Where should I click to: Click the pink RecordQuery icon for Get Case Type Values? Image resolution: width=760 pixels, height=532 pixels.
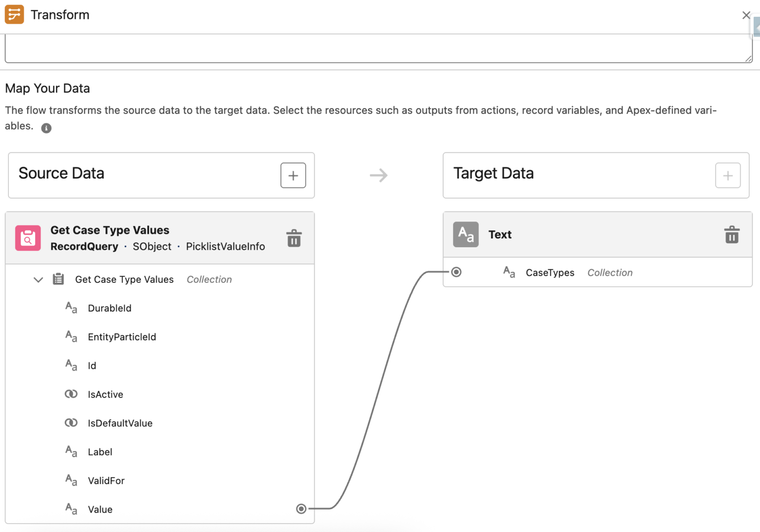[x=28, y=238]
